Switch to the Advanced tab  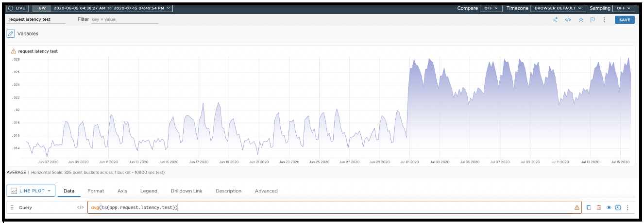[x=266, y=191]
